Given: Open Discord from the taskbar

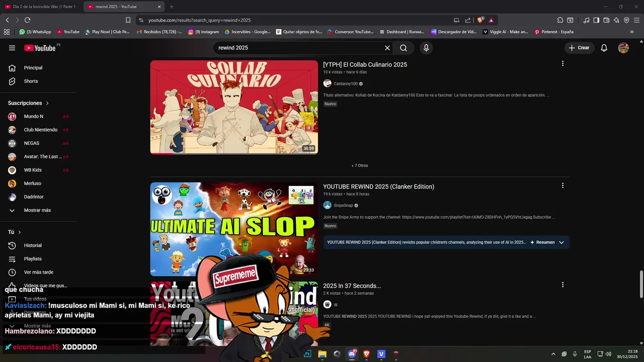Looking at the screenshot, I should pyautogui.click(x=352, y=354).
